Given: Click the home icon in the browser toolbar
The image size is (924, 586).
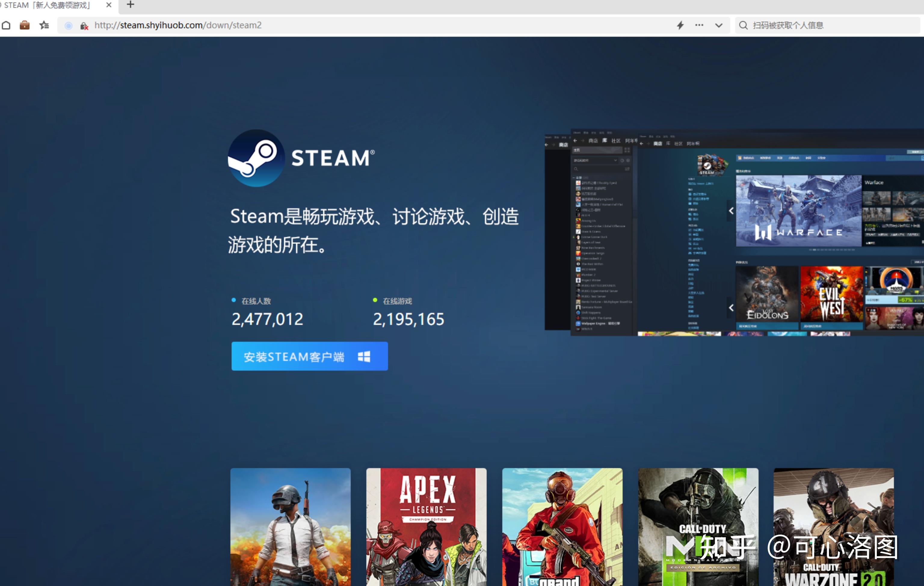Looking at the screenshot, I should [6, 25].
